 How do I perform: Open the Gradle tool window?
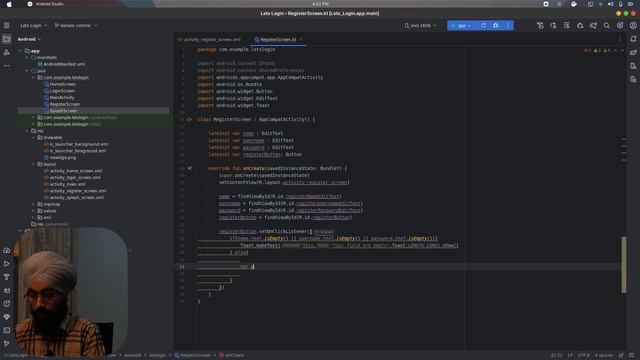[x=633, y=52]
